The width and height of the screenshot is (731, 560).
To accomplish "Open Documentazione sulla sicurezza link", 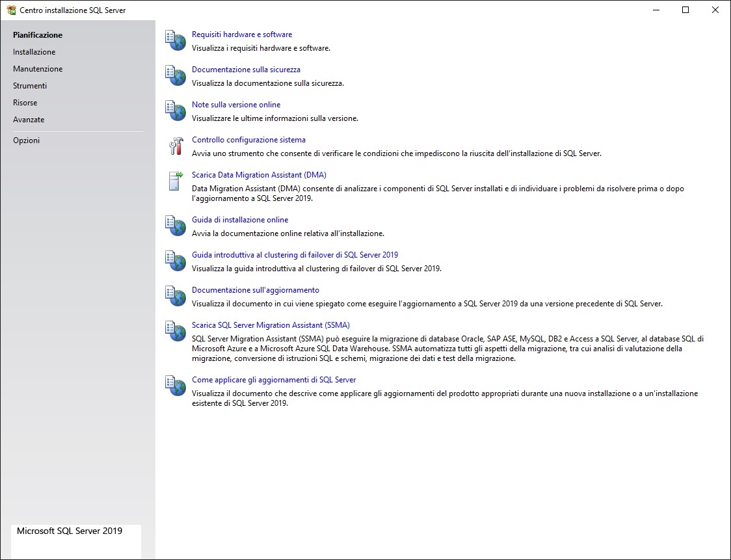I will coord(246,70).
